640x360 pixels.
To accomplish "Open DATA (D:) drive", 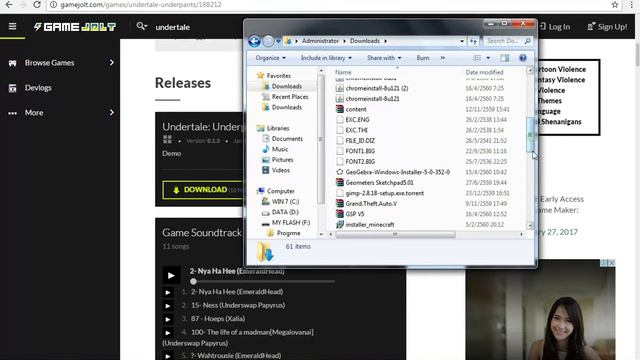I will click(x=285, y=212).
